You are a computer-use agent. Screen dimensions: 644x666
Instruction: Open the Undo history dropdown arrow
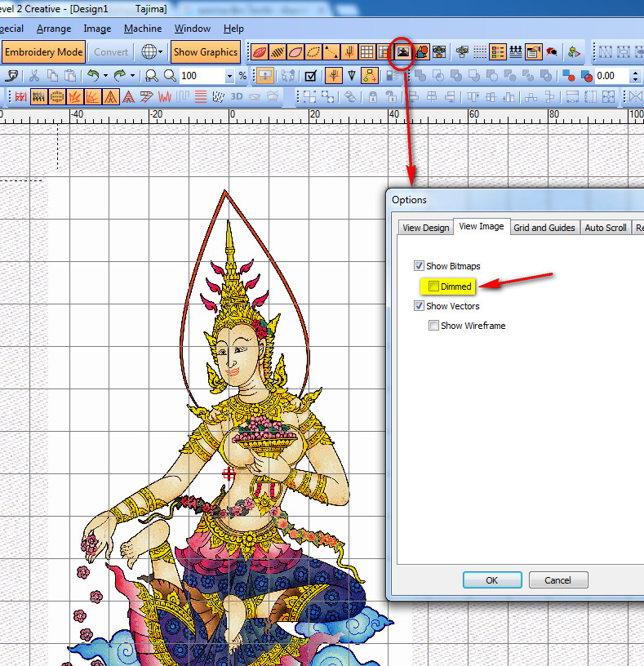[105, 76]
